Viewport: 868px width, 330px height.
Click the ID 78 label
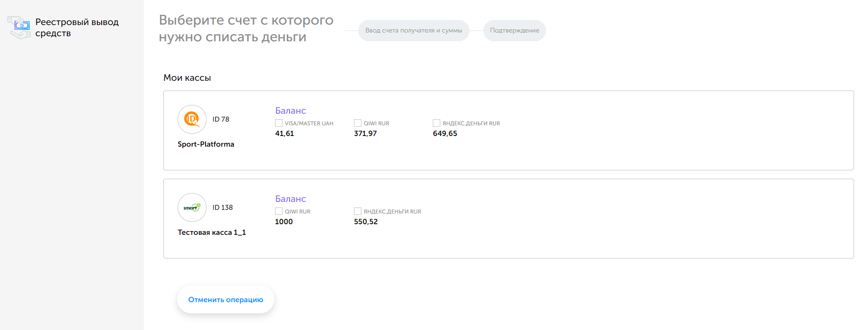pos(221,119)
